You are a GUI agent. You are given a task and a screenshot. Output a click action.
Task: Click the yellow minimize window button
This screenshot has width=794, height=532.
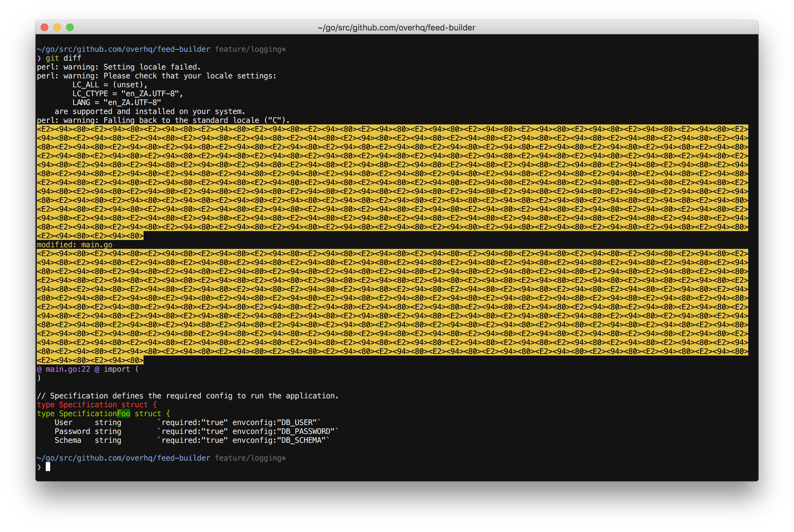(x=57, y=28)
